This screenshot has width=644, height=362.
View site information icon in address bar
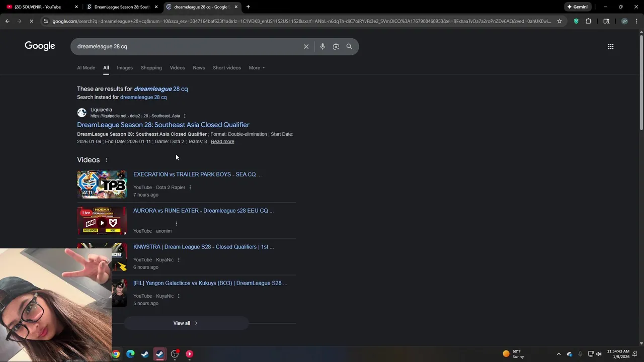(46, 21)
